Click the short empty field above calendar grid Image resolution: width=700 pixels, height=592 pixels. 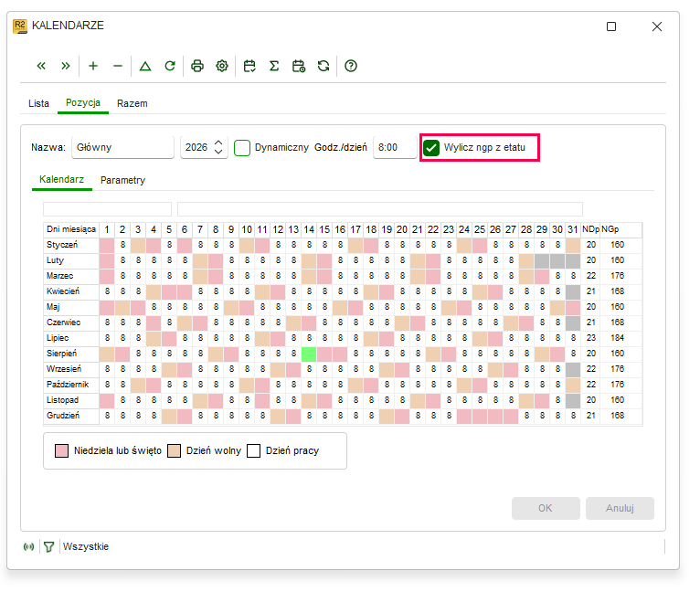click(x=107, y=209)
